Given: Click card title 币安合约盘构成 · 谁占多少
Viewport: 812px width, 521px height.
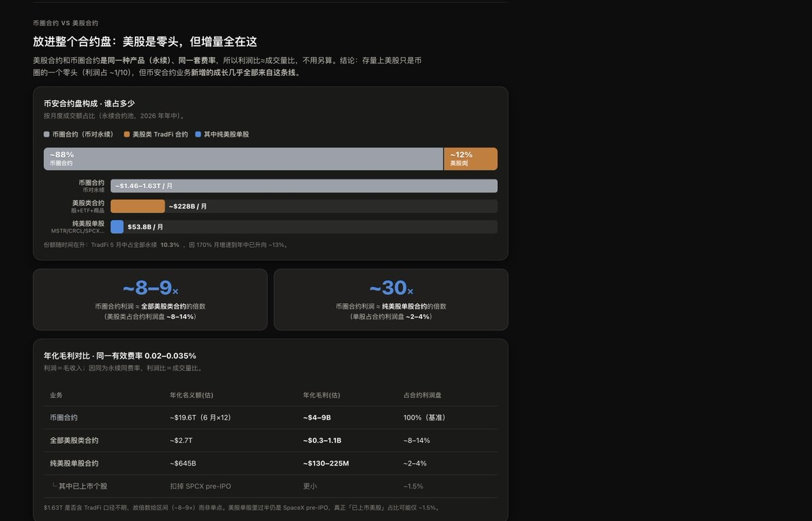Looking at the screenshot, I should [89, 104].
